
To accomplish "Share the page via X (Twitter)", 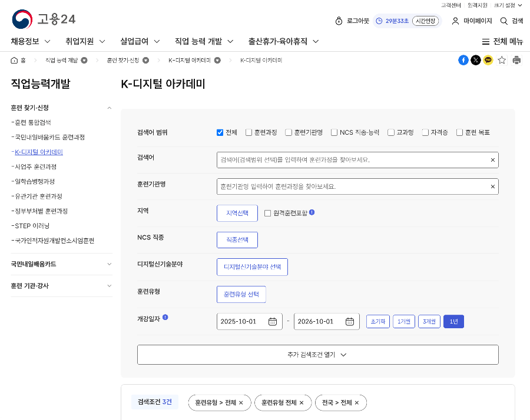I will coord(476,60).
